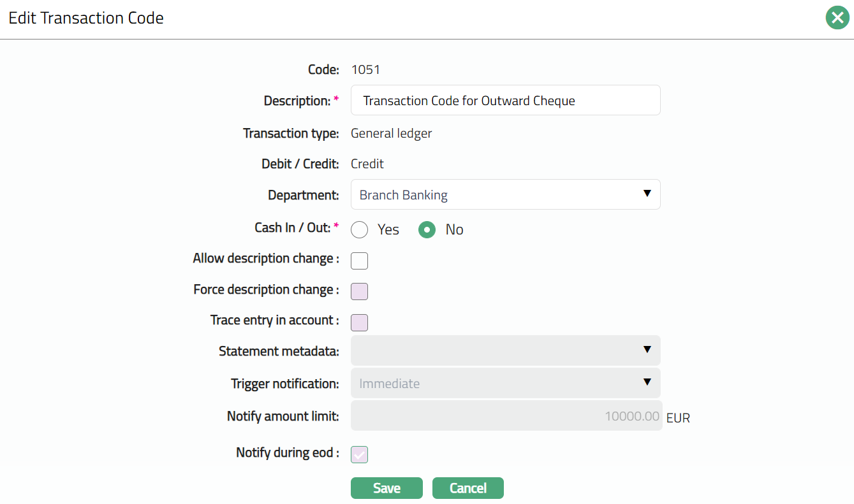
Task: Open the Trigger notification dropdown set to Immediate
Action: click(x=505, y=383)
